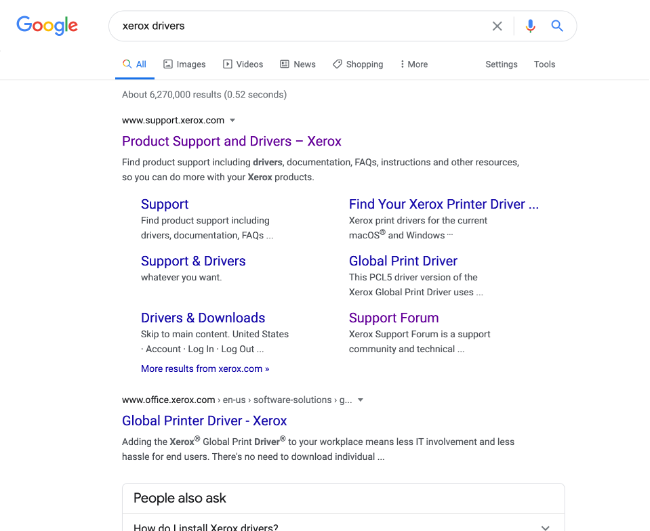Image resolution: width=650 pixels, height=531 pixels.
Task: Click the Google logo
Action: tap(49, 26)
